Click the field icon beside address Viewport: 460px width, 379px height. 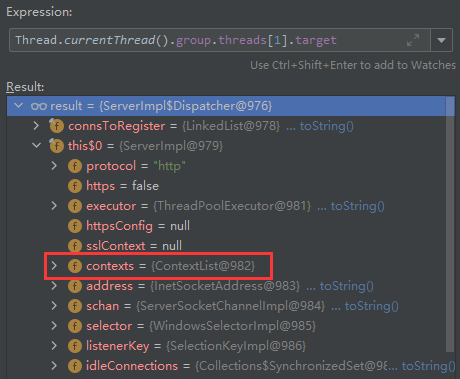point(75,286)
